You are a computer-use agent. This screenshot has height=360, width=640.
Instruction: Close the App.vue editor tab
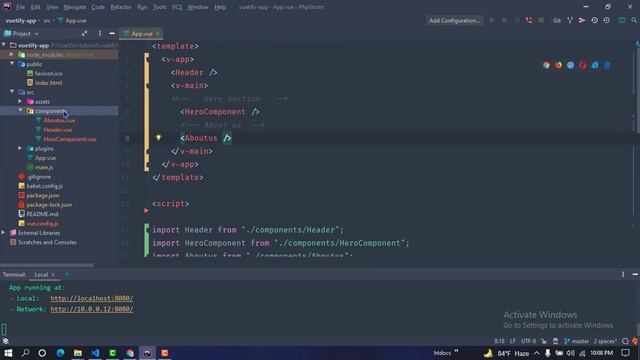[158, 33]
